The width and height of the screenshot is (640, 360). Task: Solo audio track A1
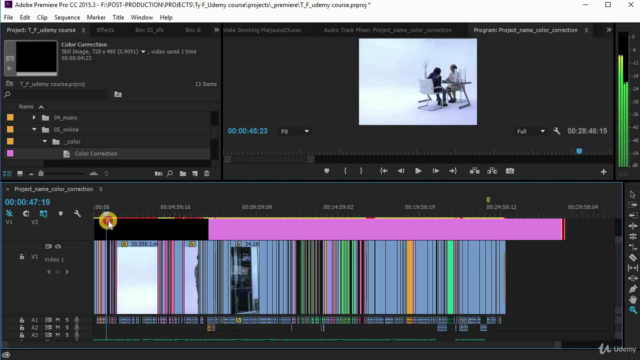(x=67, y=320)
